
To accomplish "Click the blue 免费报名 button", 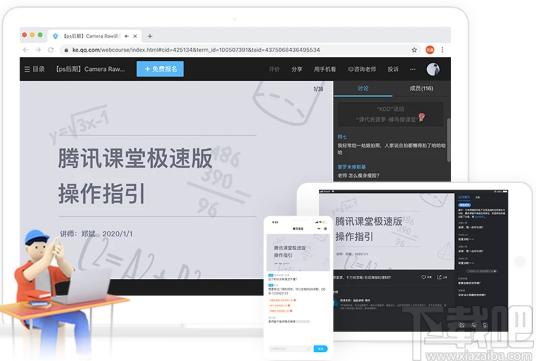I will 160,69.
